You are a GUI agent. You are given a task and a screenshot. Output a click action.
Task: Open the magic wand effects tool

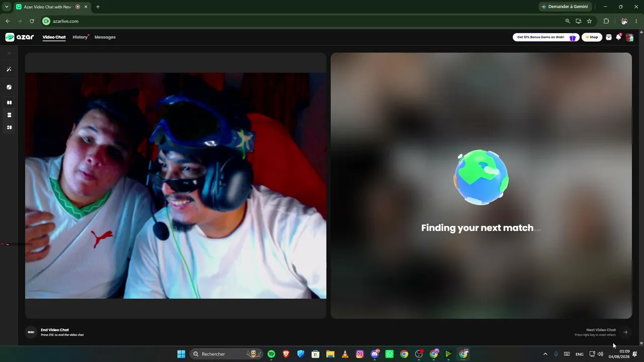(x=9, y=69)
